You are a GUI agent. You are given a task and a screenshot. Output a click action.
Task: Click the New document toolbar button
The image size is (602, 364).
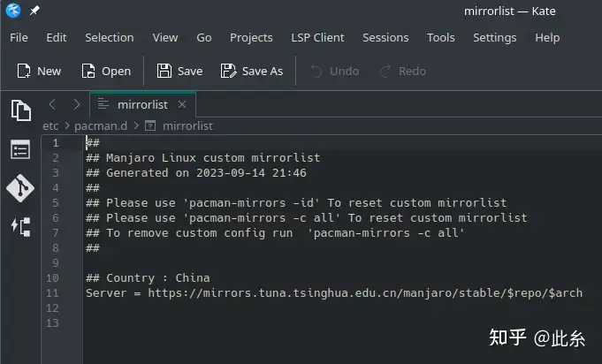pos(39,71)
